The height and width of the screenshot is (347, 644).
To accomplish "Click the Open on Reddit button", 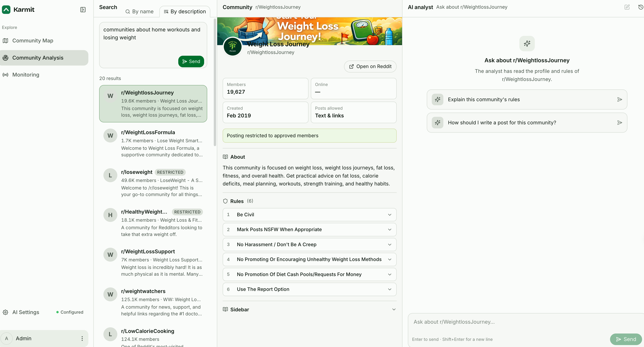I will point(370,67).
